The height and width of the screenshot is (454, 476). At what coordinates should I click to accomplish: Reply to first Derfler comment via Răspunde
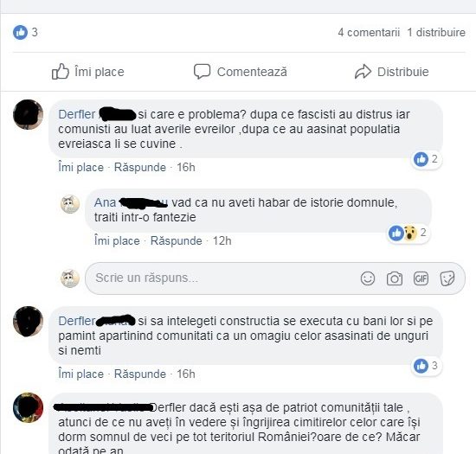[140, 167]
